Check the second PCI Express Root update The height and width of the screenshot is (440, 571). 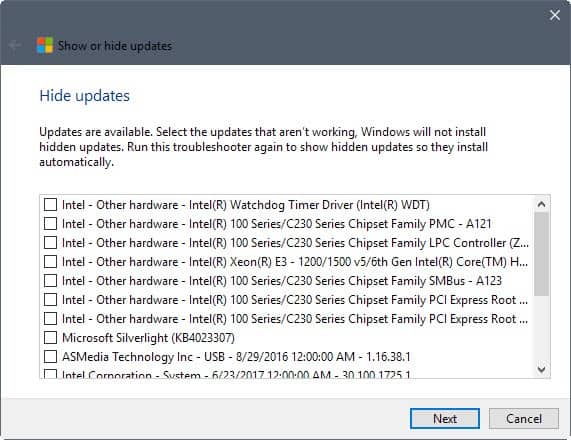[x=50, y=319]
